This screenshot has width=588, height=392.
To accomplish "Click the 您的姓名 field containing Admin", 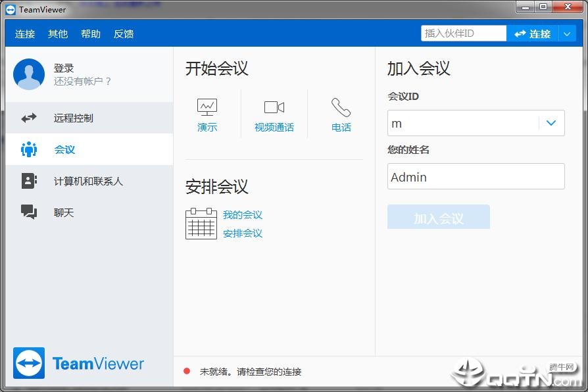I will coord(476,176).
